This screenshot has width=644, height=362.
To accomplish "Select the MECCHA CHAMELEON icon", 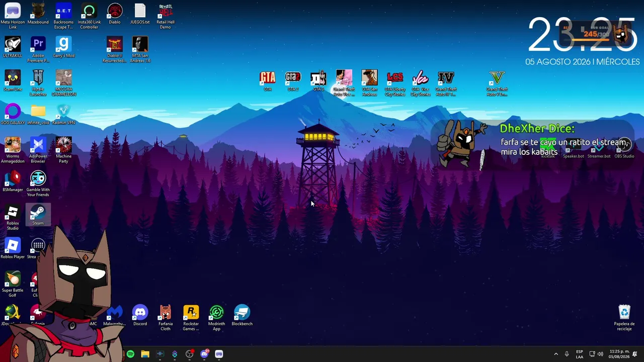I will click(63, 83).
